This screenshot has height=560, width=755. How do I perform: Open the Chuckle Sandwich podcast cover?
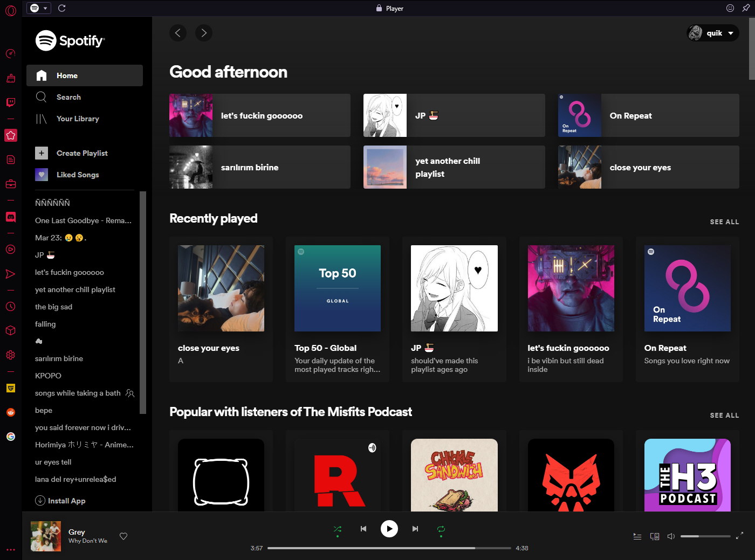pyautogui.click(x=454, y=475)
